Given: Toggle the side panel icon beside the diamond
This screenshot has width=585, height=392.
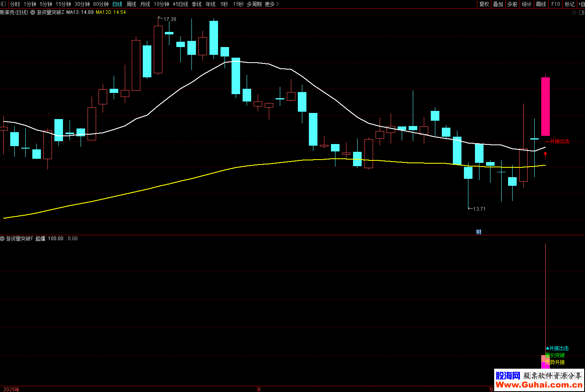Looking at the screenshot, I should click(582, 13).
